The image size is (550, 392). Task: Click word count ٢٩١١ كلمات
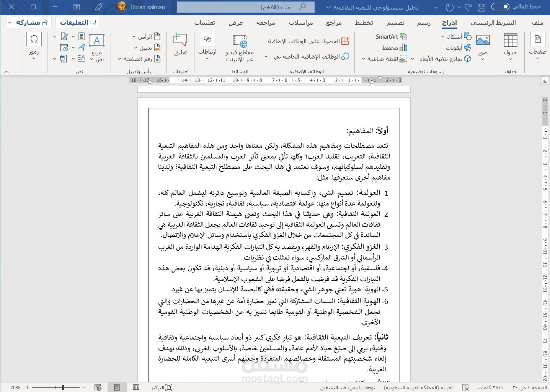pos(490,387)
